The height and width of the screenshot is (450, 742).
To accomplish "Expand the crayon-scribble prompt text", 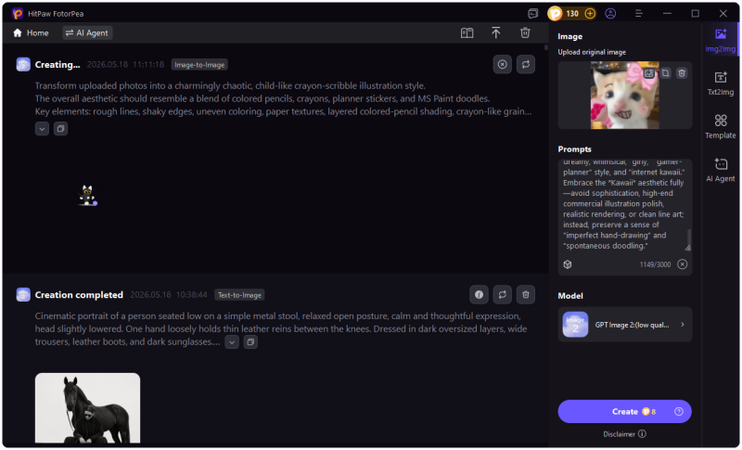I will click(x=42, y=129).
